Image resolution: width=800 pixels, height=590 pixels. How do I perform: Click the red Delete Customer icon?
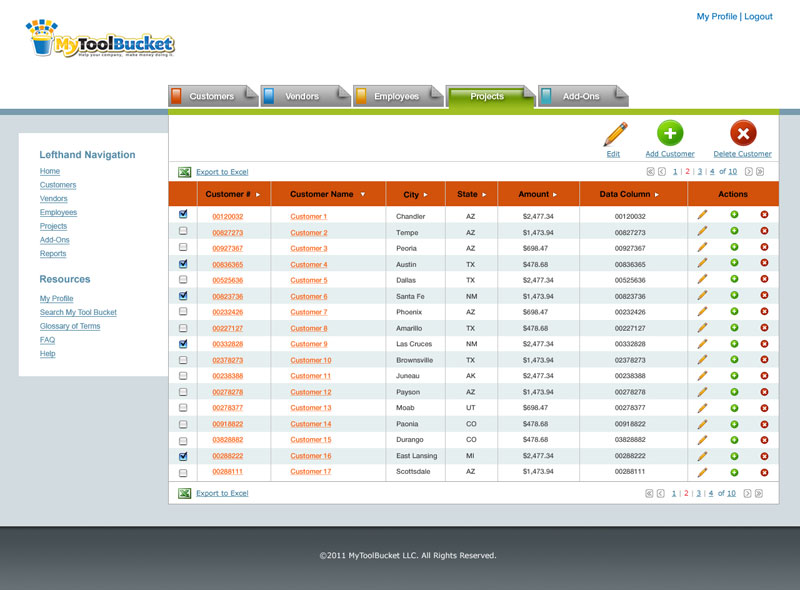[743, 133]
